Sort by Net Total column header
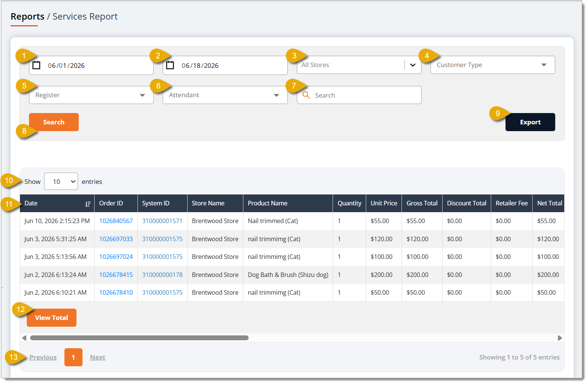The width and height of the screenshot is (588, 384). (x=549, y=203)
